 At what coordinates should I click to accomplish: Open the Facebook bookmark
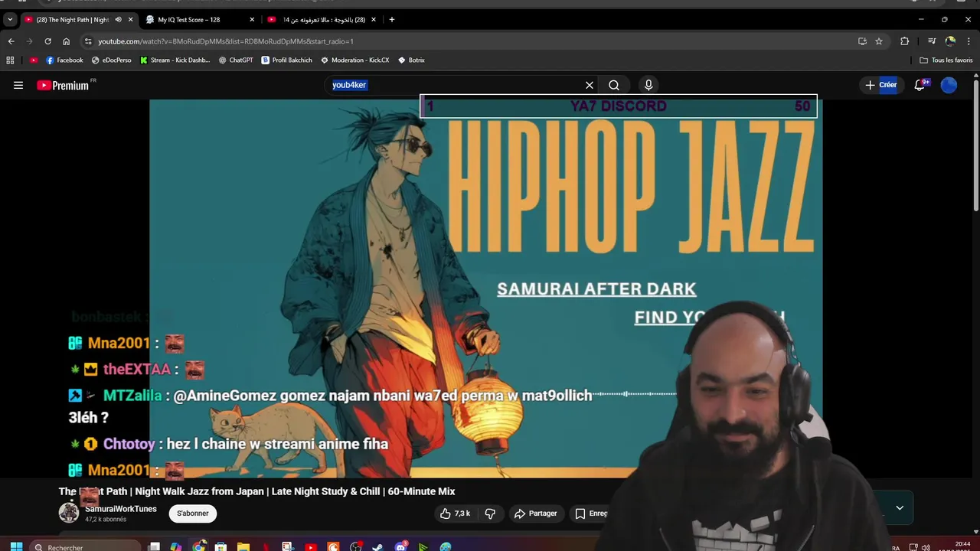click(64, 60)
